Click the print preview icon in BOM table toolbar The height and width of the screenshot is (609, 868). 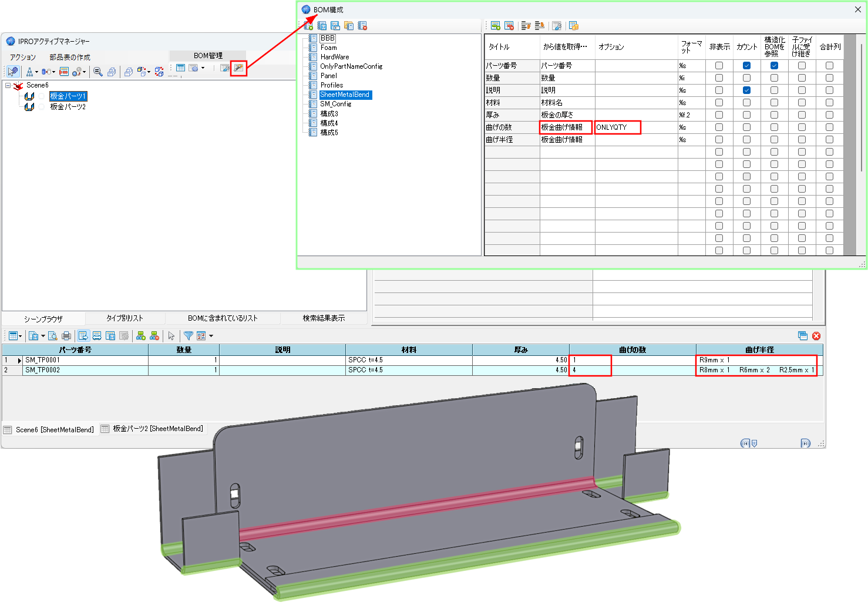pos(53,336)
